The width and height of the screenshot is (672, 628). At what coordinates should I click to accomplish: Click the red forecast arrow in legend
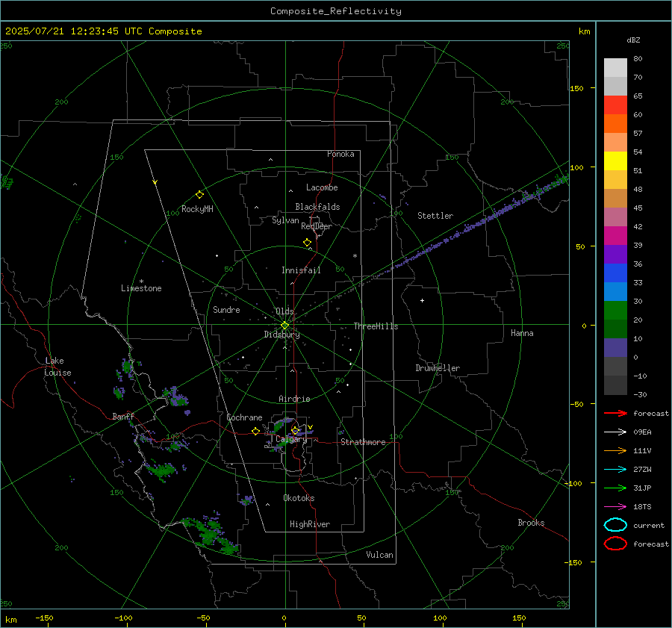pyautogui.click(x=615, y=413)
